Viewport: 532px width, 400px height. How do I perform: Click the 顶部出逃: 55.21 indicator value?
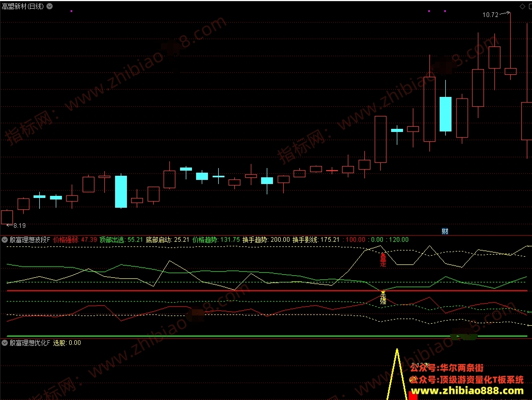(121, 240)
